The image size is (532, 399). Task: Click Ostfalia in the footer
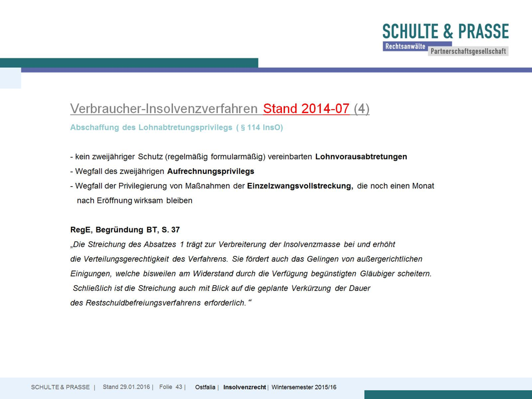click(205, 387)
